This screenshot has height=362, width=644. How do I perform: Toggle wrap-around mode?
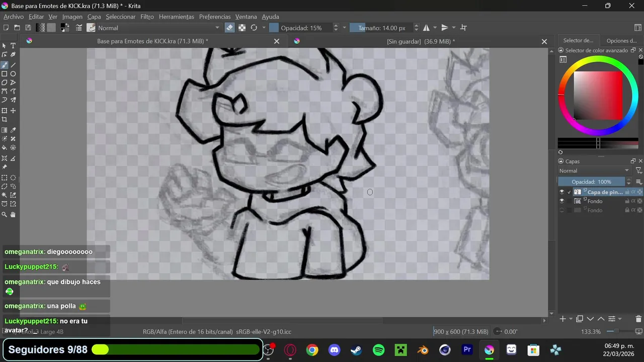point(464,28)
